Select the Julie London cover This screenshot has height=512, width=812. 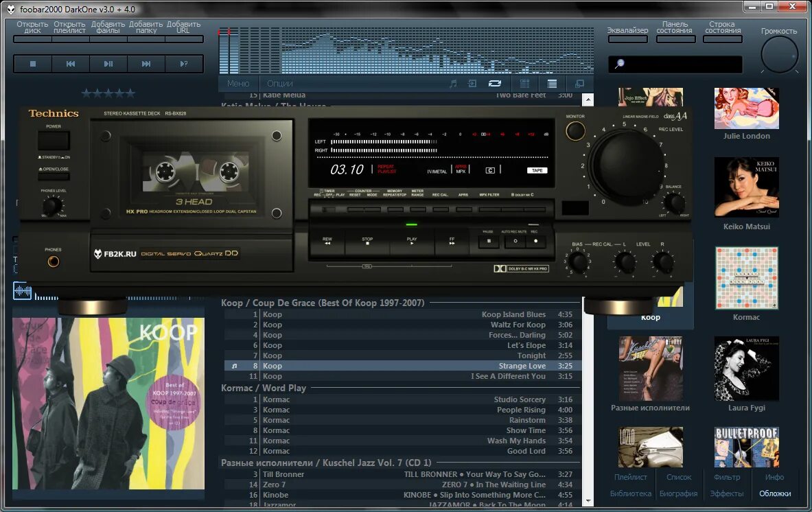[x=747, y=108]
